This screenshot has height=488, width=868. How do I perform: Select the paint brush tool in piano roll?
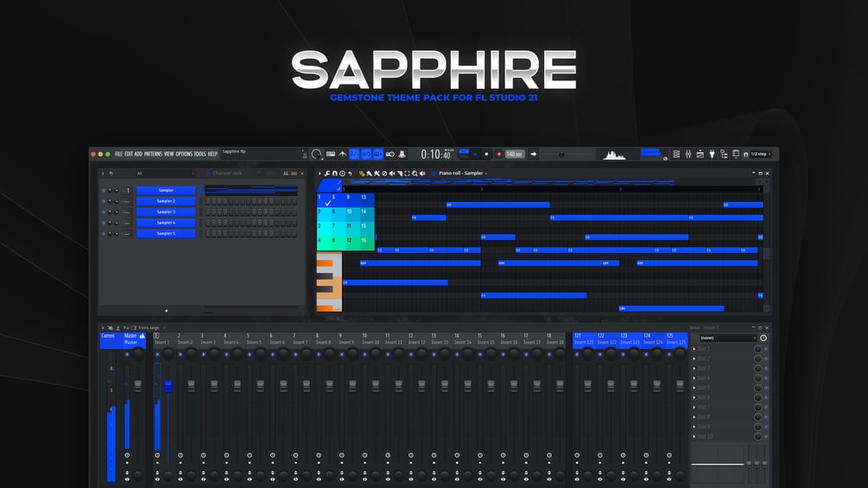click(370, 174)
